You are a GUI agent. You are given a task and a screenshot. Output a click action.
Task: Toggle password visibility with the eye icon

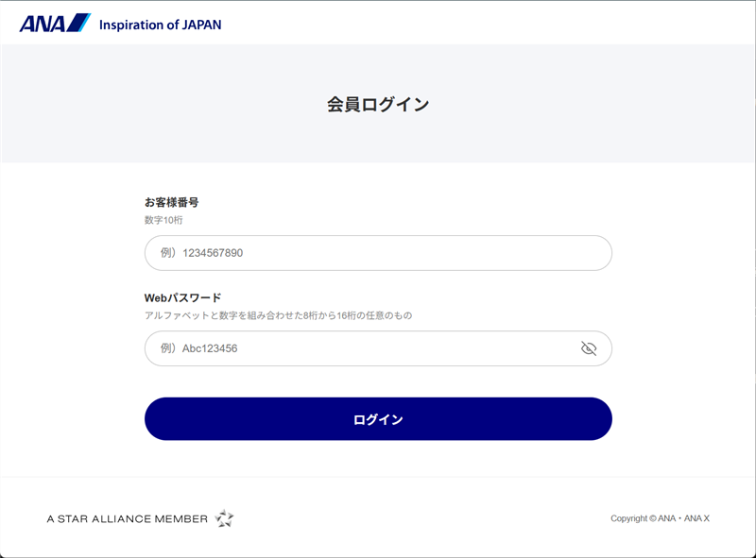click(589, 348)
